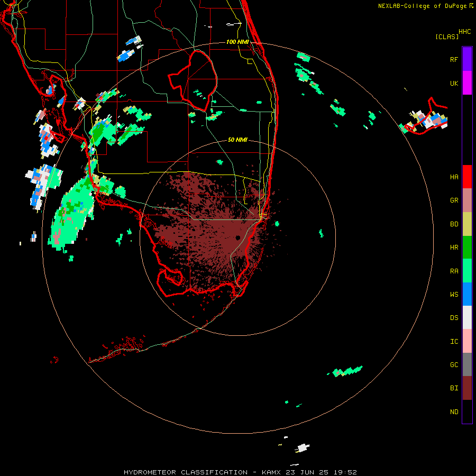Click the "100 NMI" range ring label
476x476 pixels.
pos(237,42)
